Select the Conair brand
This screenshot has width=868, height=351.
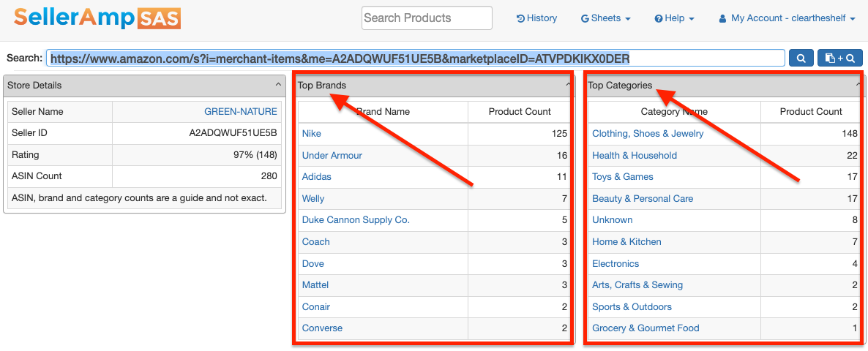tap(316, 307)
